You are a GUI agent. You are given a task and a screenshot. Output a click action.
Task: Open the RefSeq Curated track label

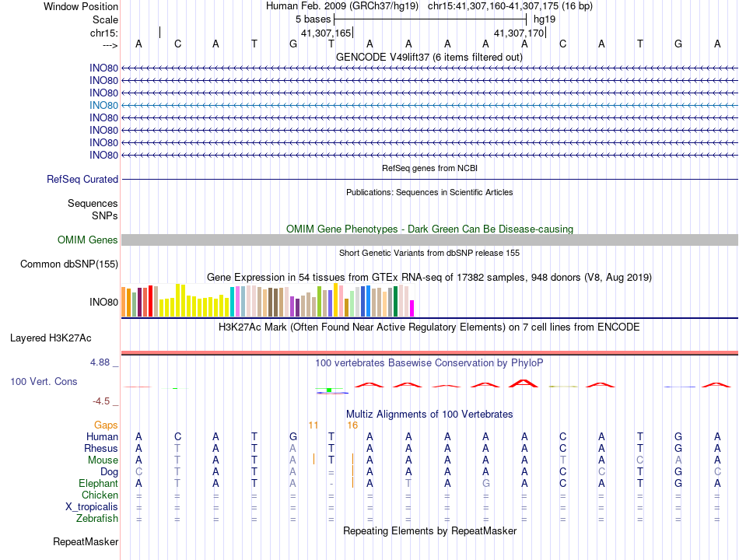[x=82, y=179]
